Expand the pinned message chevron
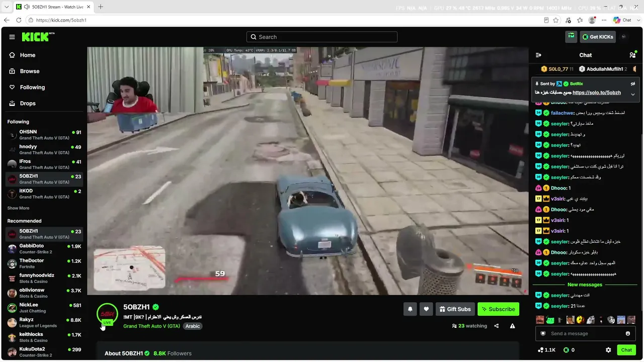The height and width of the screenshot is (362, 644). click(x=633, y=94)
